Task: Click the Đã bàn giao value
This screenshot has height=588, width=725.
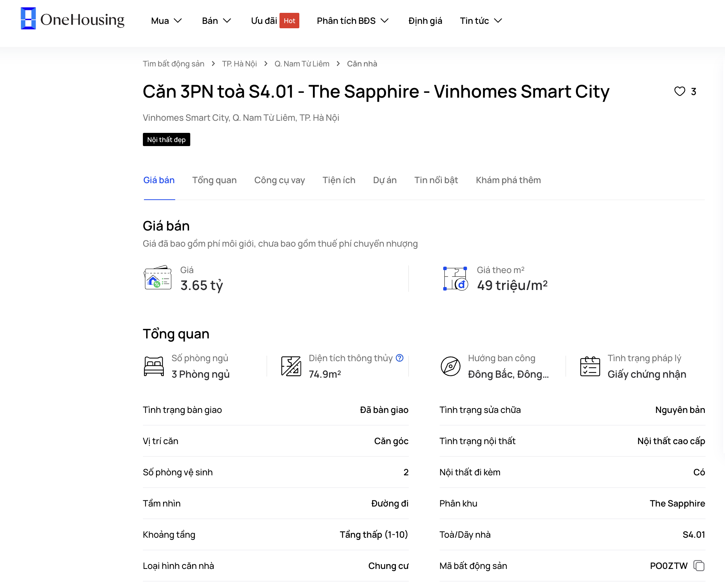Action: coord(384,410)
